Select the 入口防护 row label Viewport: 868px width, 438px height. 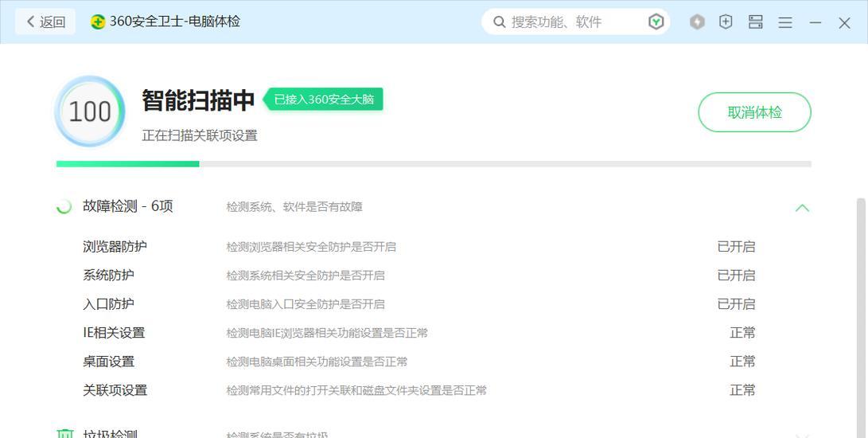tap(108, 304)
